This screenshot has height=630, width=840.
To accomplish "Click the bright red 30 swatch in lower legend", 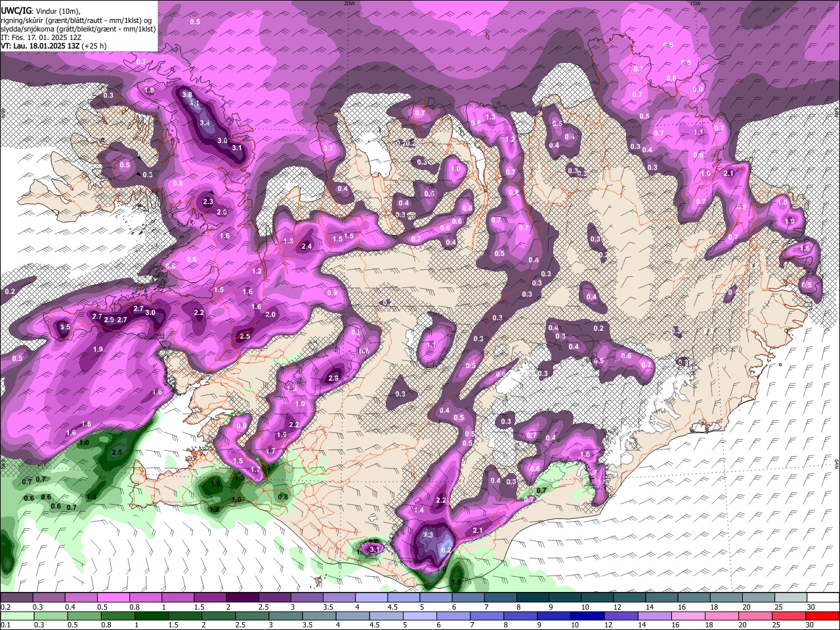I will pyautogui.click(x=822, y=616).
